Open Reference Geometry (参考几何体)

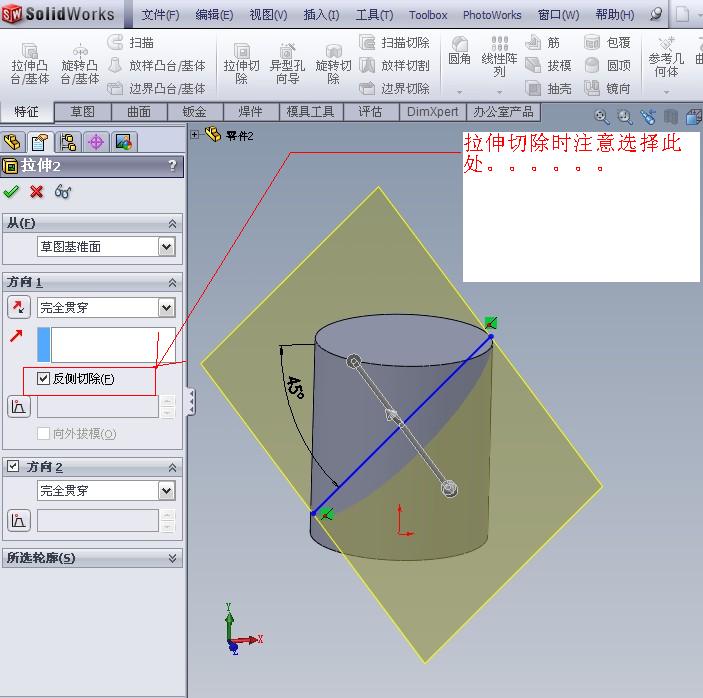666,58
